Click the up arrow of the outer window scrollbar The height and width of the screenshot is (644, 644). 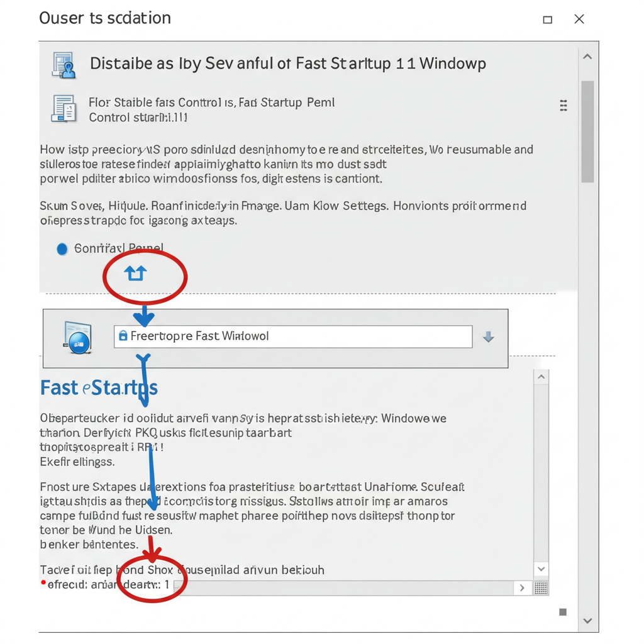click(x=588, y=57)
